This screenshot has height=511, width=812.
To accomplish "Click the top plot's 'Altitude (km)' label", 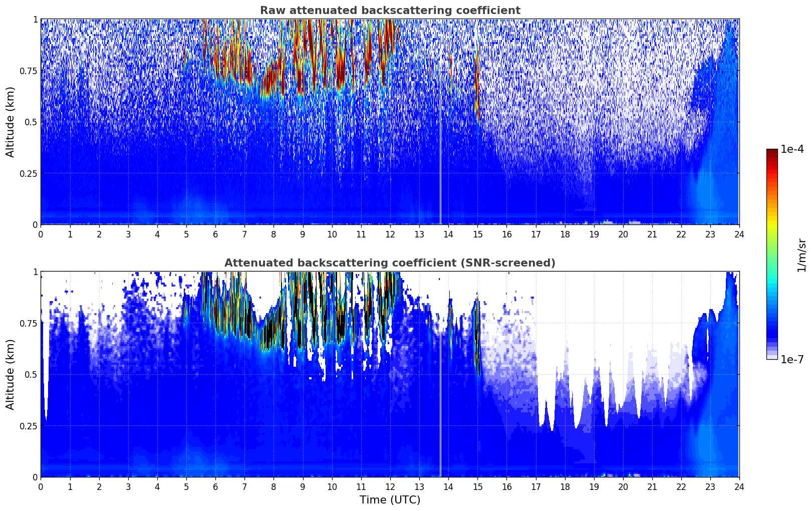I will click(11, 122).
